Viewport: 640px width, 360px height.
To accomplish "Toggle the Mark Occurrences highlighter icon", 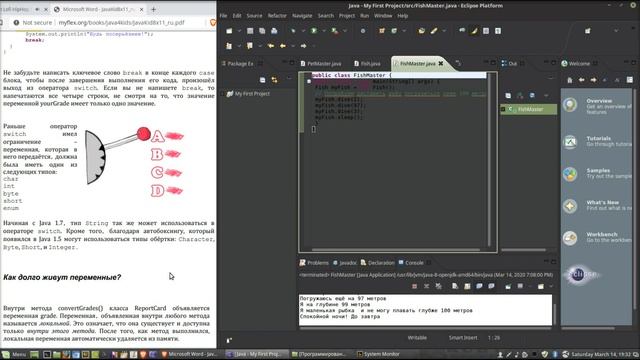I will 474,31.
